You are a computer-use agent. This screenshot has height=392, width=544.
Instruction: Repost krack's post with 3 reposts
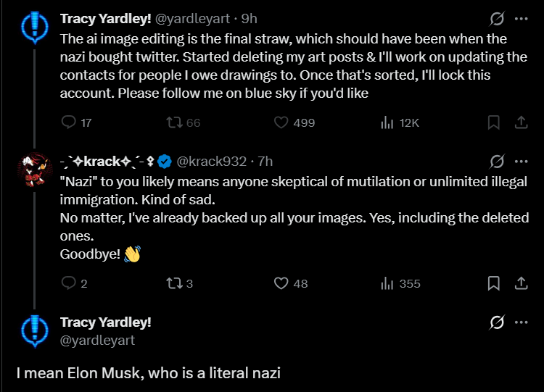coord(173,283)
